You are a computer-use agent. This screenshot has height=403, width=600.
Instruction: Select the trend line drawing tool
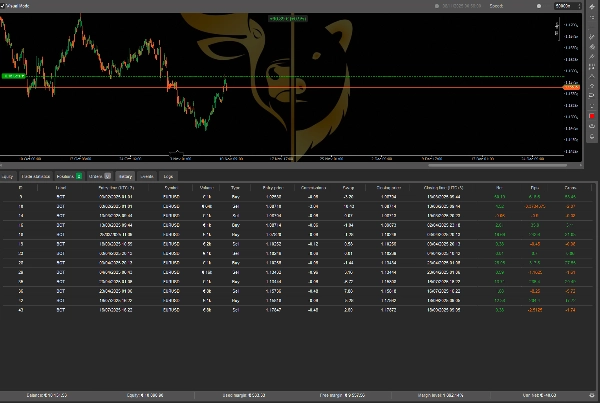click(x=592, y=37)
